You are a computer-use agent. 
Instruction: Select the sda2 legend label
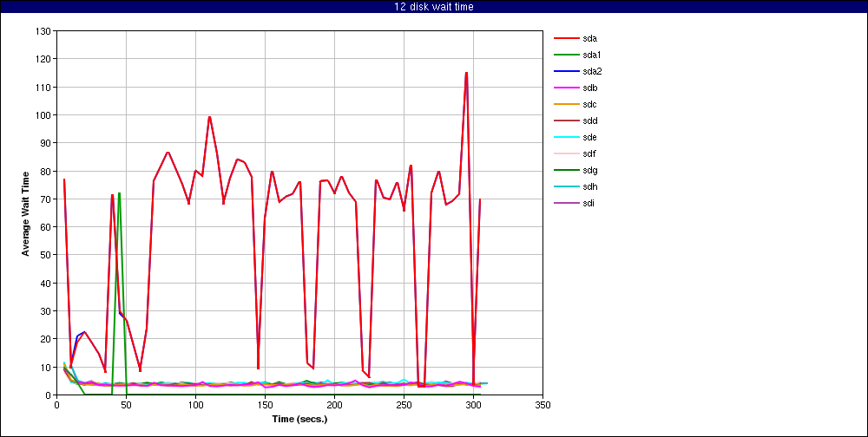click(592, 71)
